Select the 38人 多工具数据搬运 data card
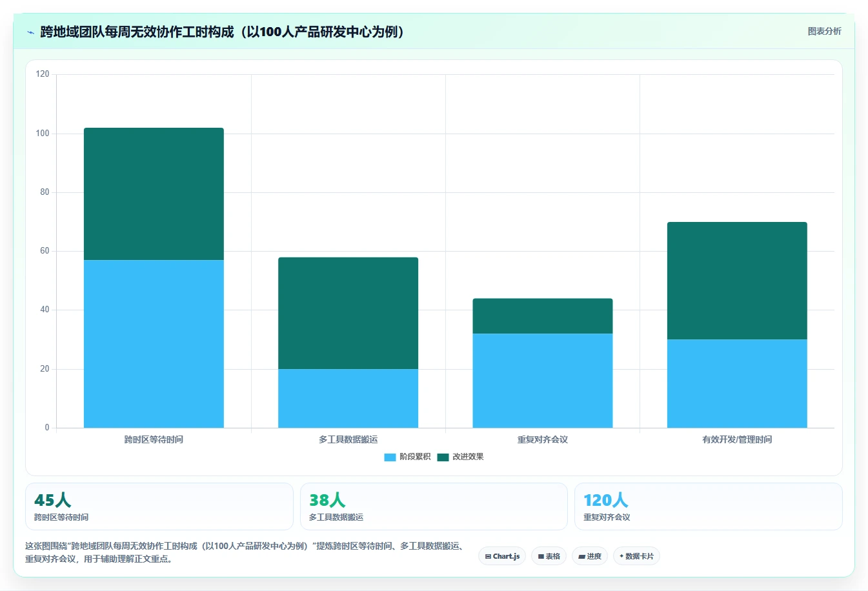868x591 pixels. coord(434,506)
